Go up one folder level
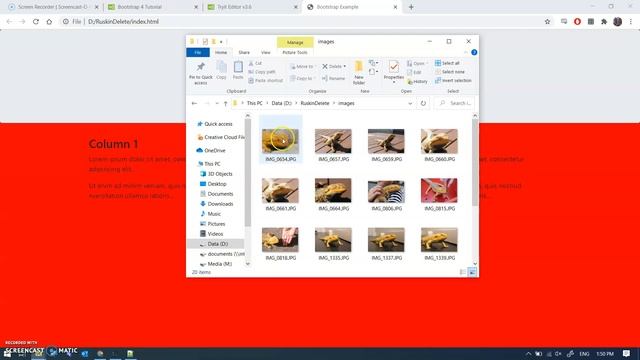The image size is (640, 360). click(x=225, y=103)
